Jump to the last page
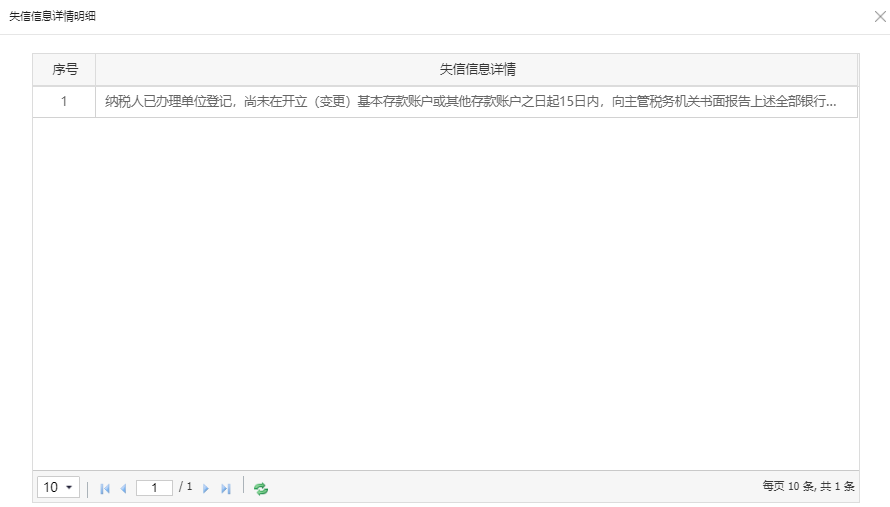Screen dimensions: 890x507 pyautogui.click(x=225, y=488)
